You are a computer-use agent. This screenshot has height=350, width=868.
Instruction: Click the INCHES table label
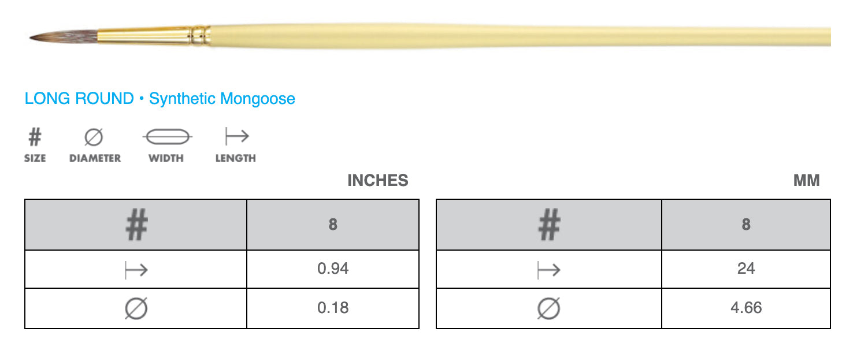pyautogui.click(x=377, y=181)
